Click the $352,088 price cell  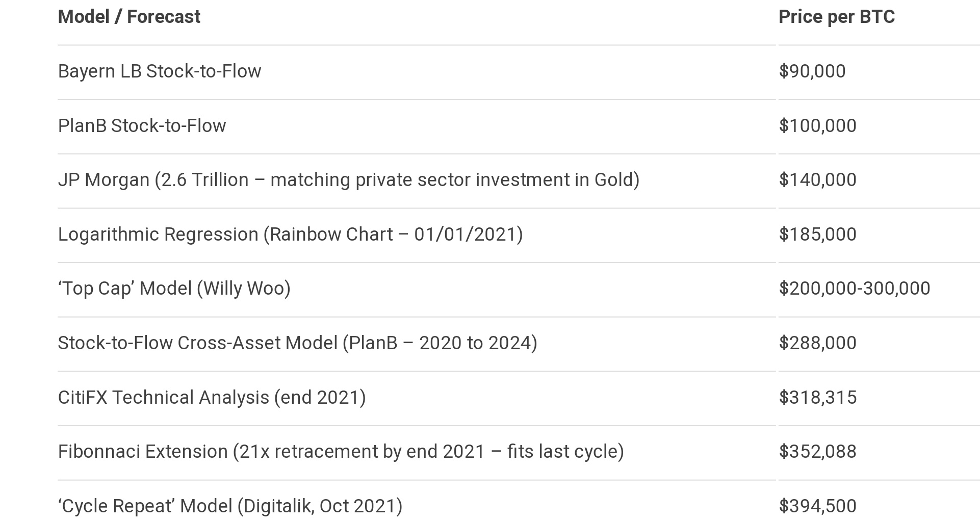(x=817, y=452)
